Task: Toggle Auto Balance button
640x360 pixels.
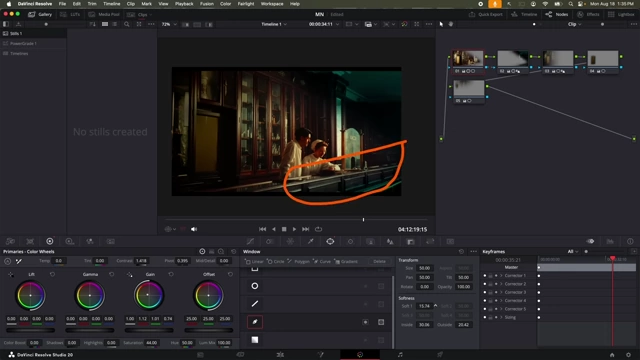Action: (8, 261)
